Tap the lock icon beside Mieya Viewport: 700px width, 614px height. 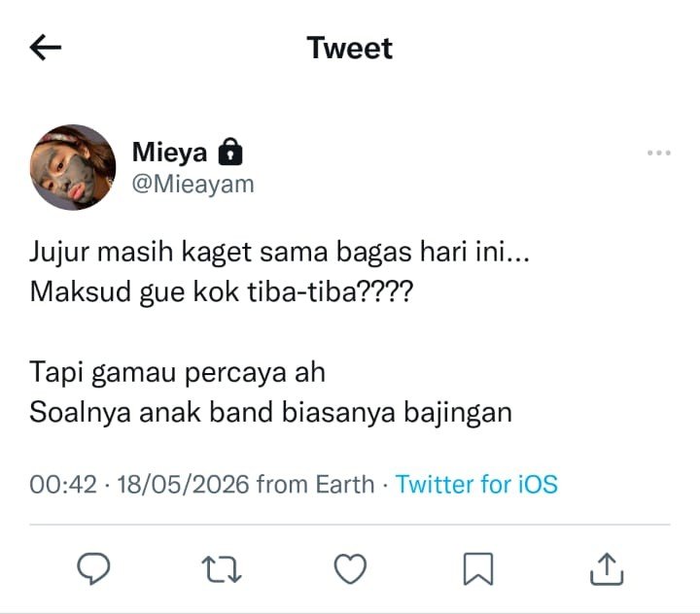tap(230, 152)
